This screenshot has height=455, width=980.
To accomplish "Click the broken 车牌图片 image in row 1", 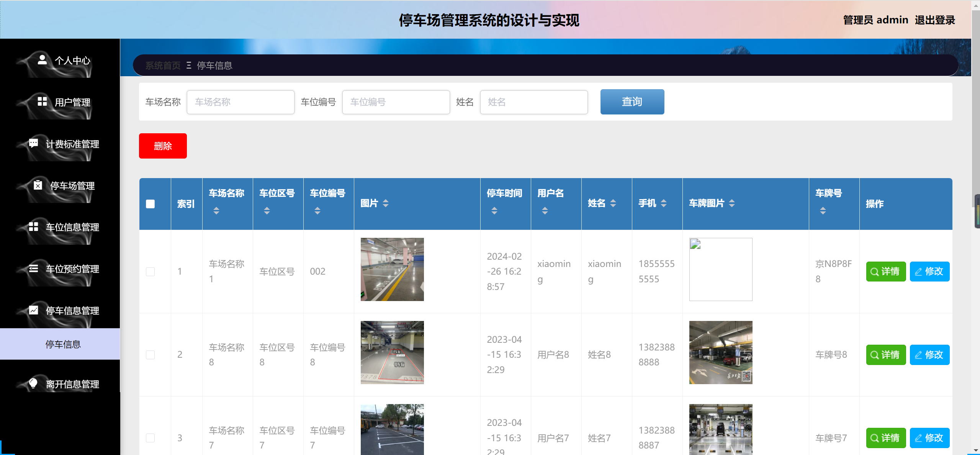I will coord(720,269).
